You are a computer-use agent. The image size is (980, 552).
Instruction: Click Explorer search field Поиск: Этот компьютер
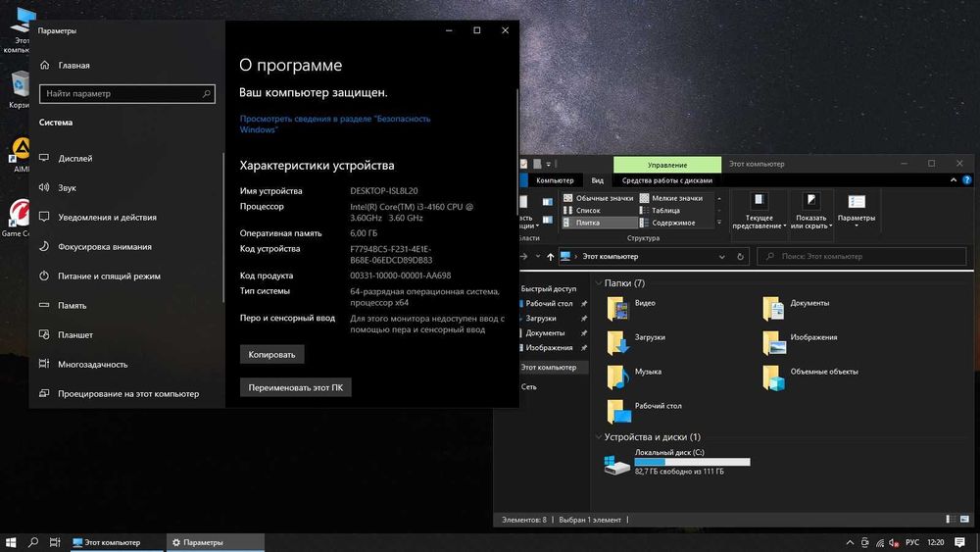861,256
